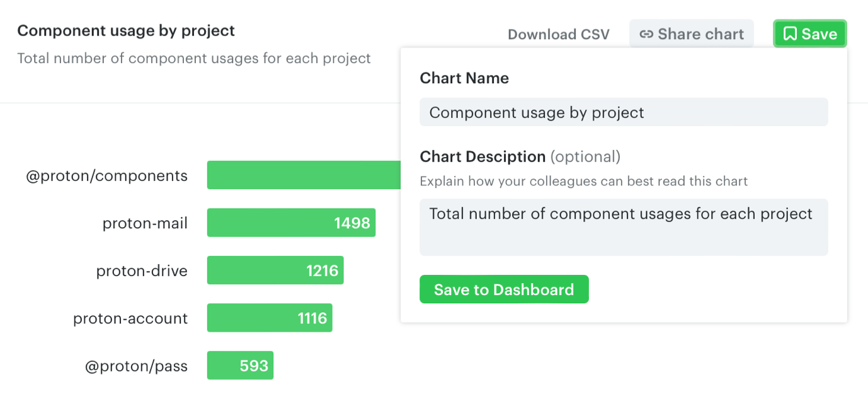Click Download CSV
The height and width of the screenshot is (396, 868).
558,34
